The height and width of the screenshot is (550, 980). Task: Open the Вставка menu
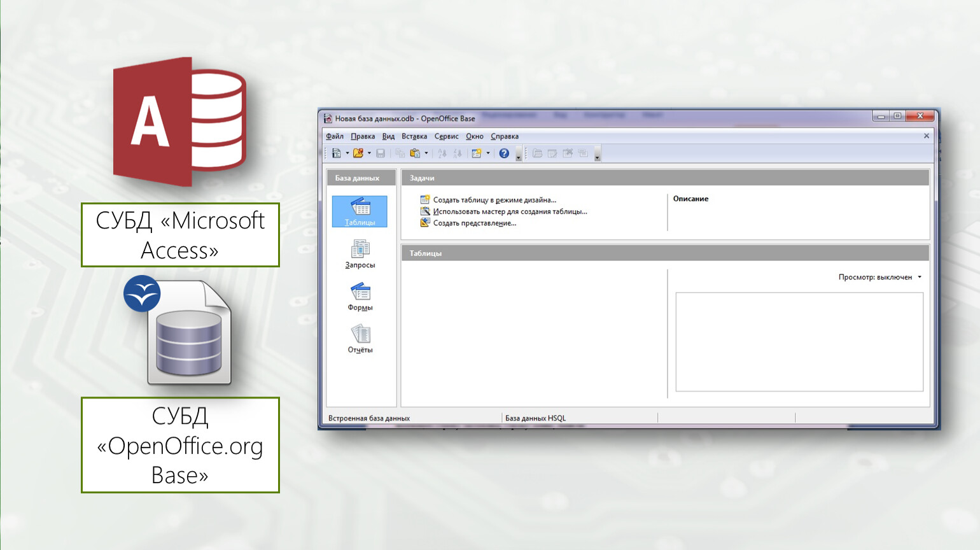414,136
